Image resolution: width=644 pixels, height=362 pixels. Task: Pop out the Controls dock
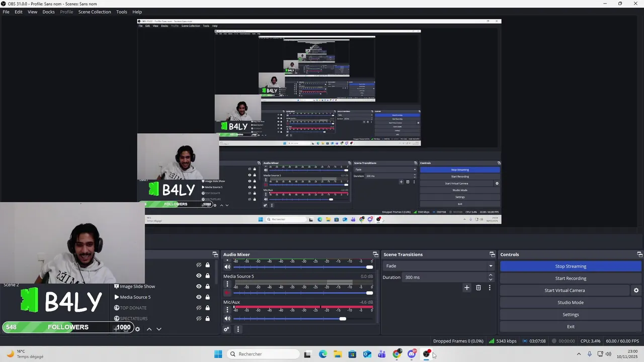point(639,254)
